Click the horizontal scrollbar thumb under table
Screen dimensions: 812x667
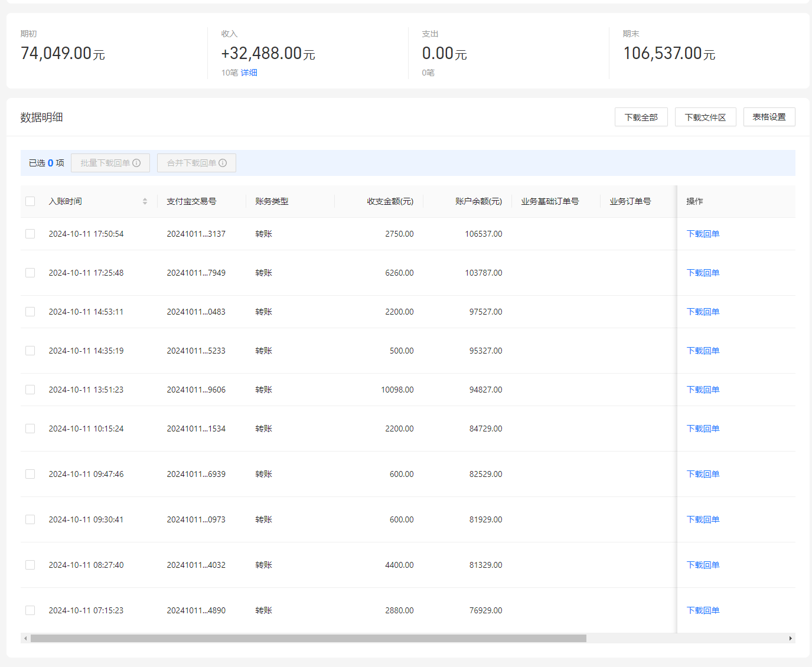[308, 638]
